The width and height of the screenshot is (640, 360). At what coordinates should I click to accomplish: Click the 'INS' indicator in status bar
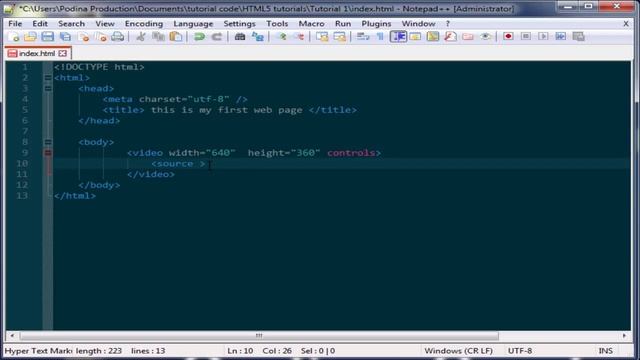pos(605,351)
